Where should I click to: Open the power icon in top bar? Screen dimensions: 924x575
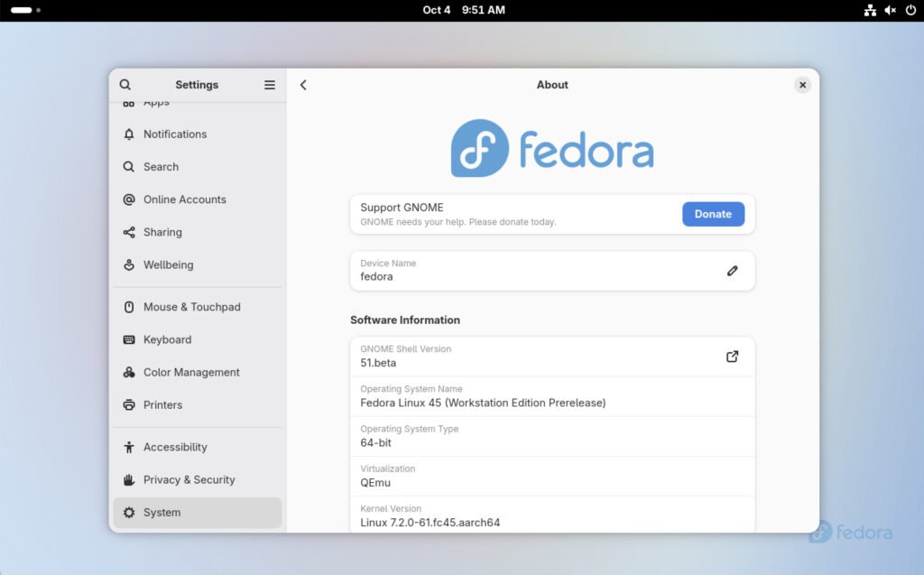910,10
